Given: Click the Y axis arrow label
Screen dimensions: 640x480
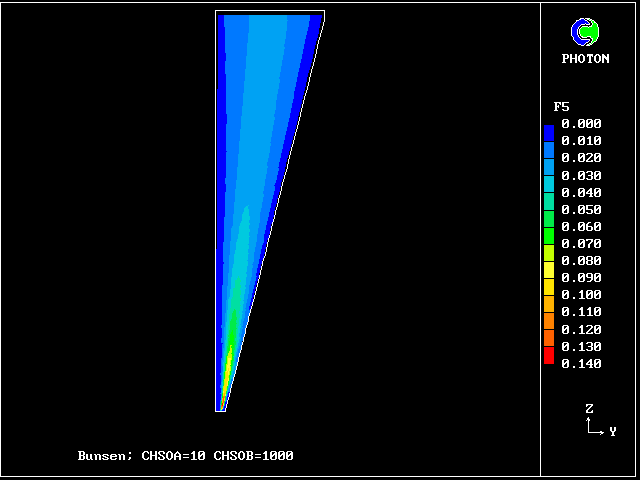Looking at the screenshot, I should tap(612, 431).
